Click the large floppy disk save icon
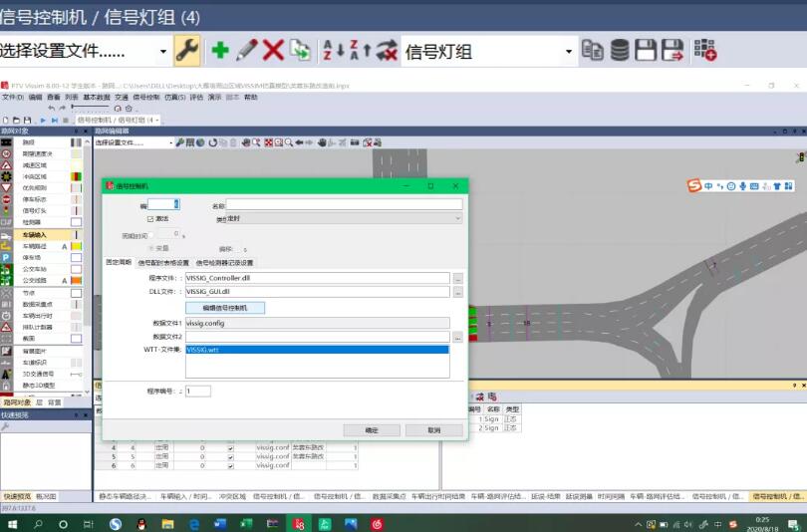 pyautogui.click(x=646, y=51)
